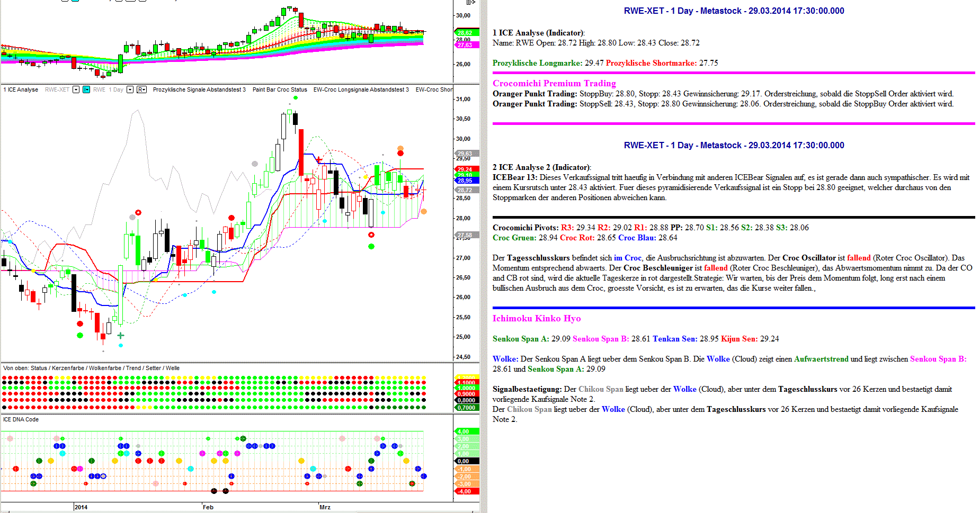Click the black 0,00 DNA scale label
The image size is (980, 513).
(464, 461)
